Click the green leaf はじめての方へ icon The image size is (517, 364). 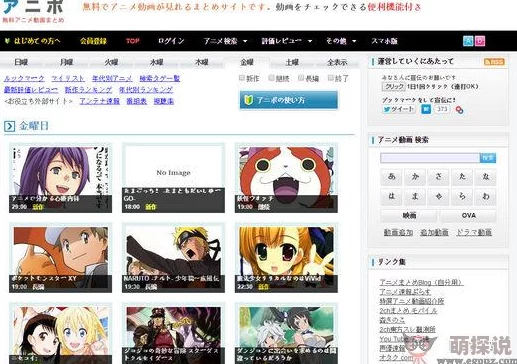(x=7, y=41)
